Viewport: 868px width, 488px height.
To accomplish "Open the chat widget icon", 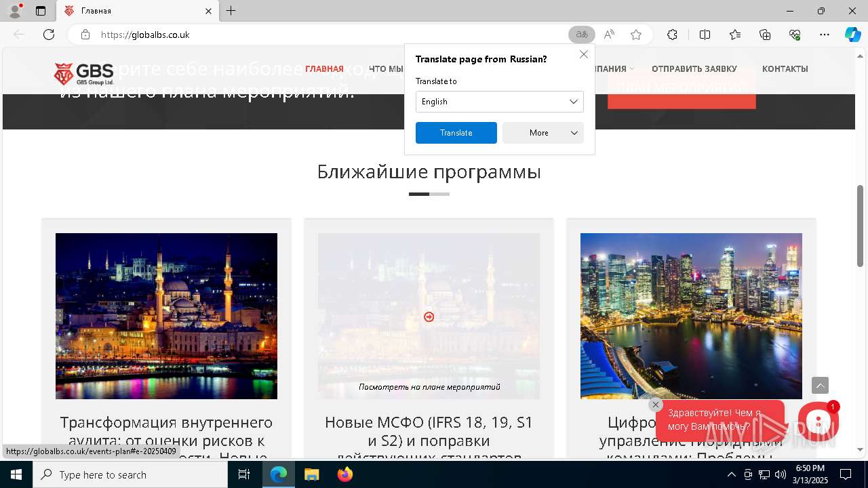I will [x=818, y=422].
